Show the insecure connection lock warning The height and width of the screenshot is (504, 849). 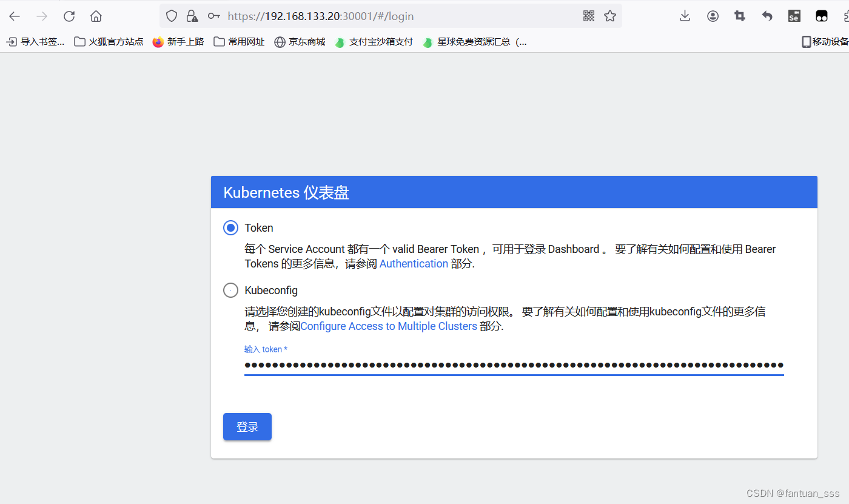point(192,16)
